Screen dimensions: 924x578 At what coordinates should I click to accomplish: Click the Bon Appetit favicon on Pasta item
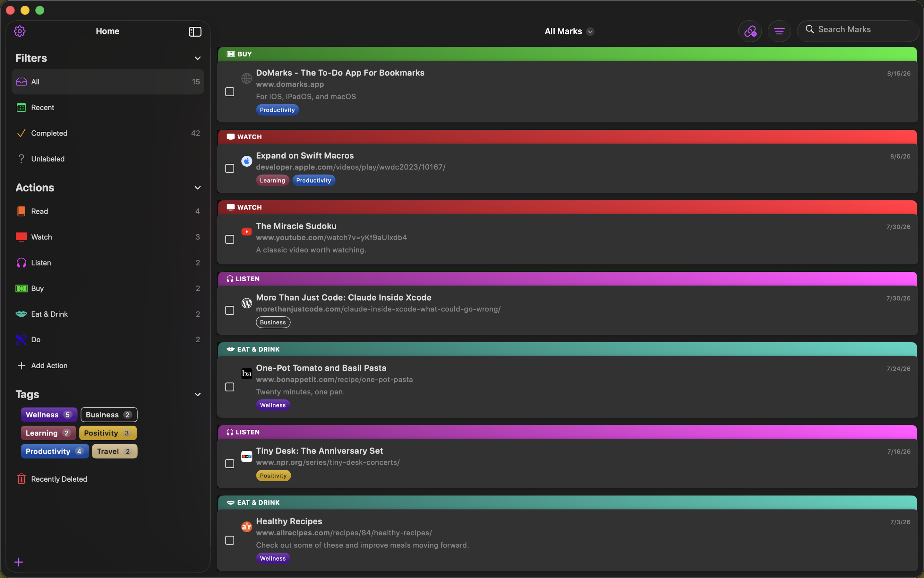247,373
